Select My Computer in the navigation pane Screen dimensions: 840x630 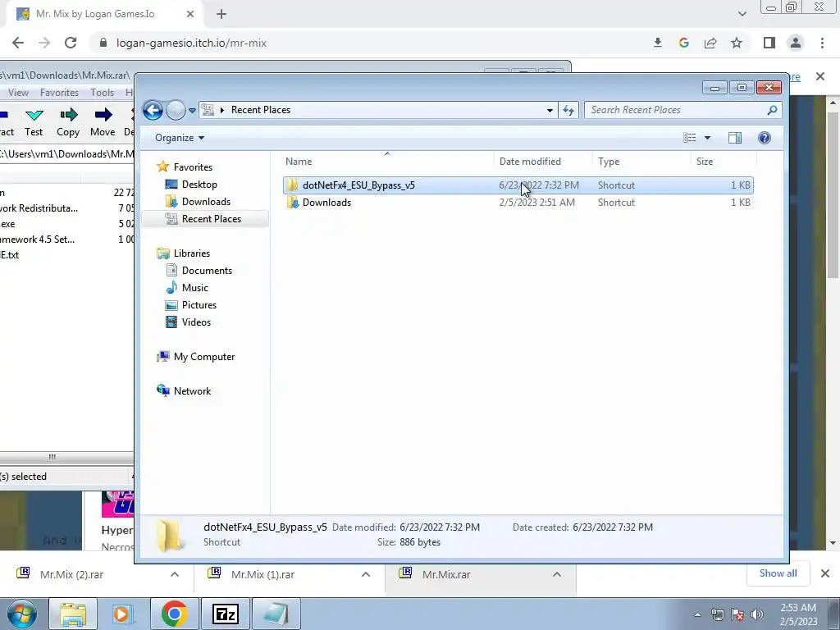[x=203, y=357]
